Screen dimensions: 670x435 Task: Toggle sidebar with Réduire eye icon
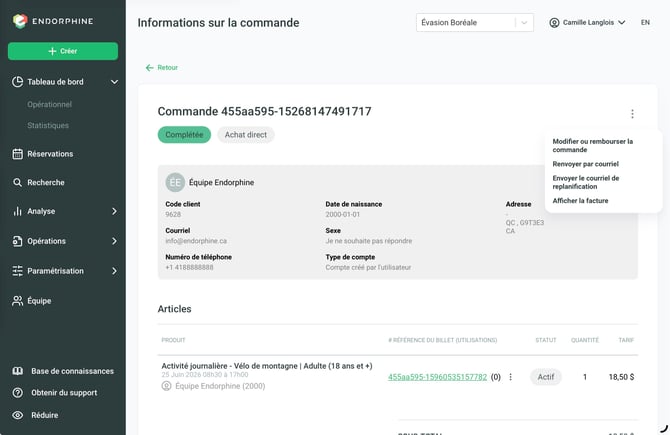click(18, 415)
